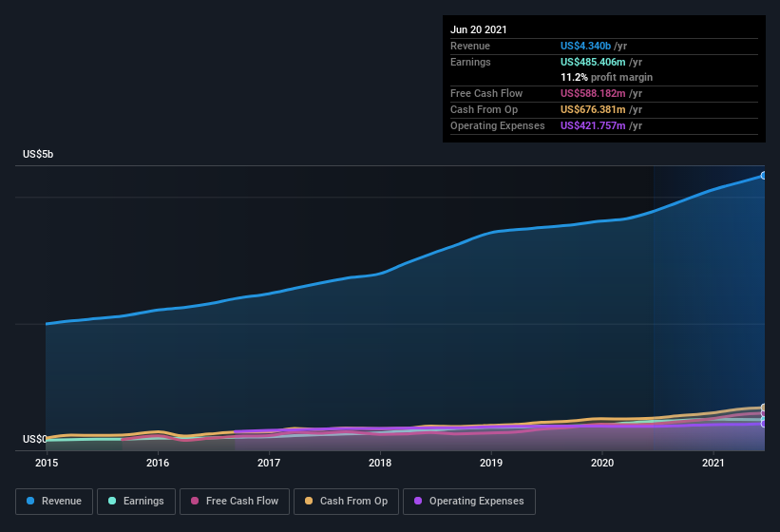Toggle the Earnings legend button
This screenshot has height=532, width=780.
pos(136,502)
